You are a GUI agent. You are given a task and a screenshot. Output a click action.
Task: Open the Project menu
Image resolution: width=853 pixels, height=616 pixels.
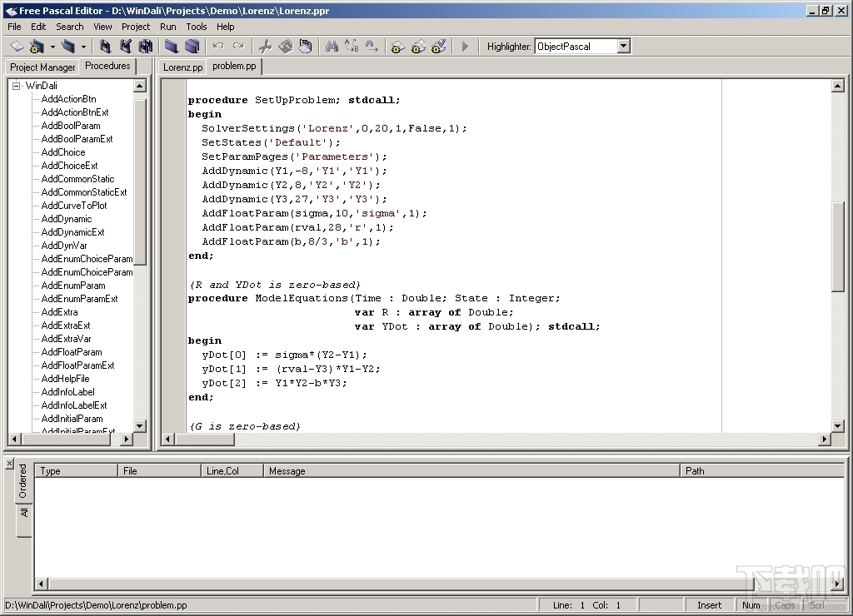click(x=136, y=27)
